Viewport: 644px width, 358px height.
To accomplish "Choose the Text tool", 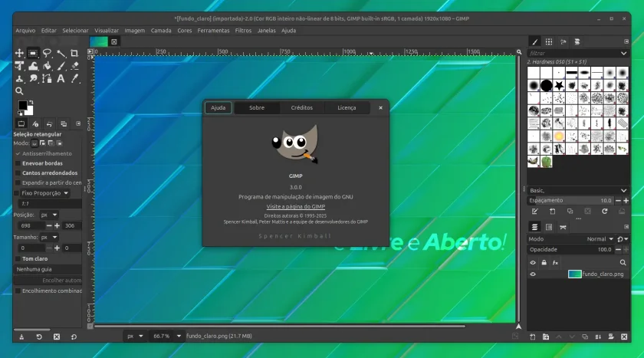I will click(61, 79).
